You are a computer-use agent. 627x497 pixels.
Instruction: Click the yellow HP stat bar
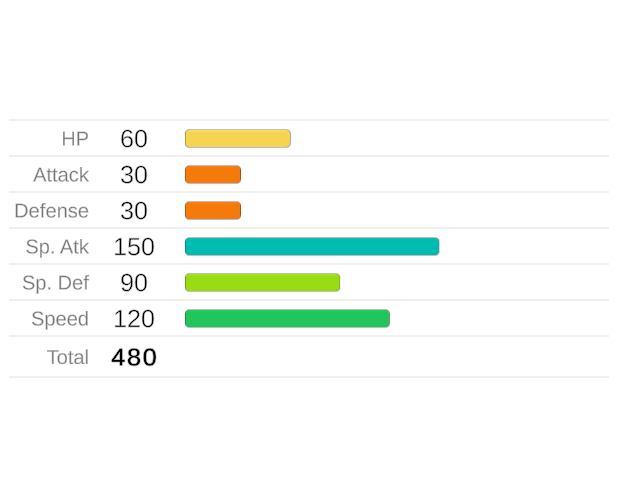(238, 138)
